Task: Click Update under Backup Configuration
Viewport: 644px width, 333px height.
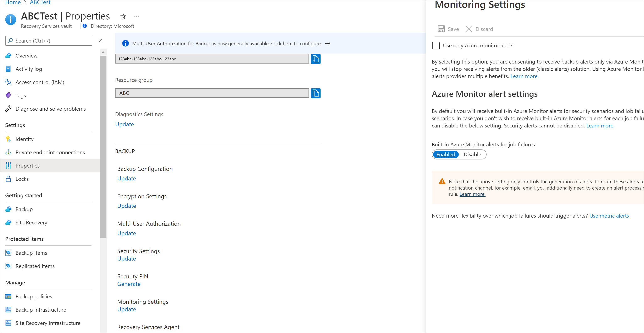Action: [x=127, y=178]
